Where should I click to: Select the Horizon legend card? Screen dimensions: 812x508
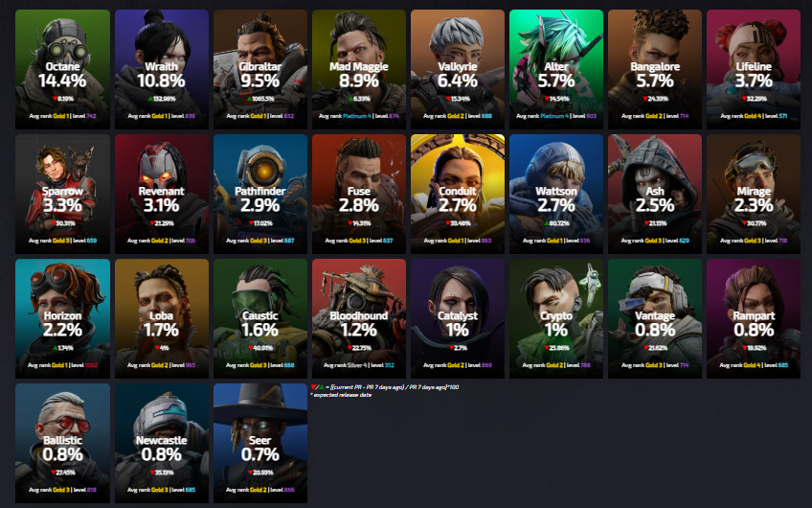62,318
